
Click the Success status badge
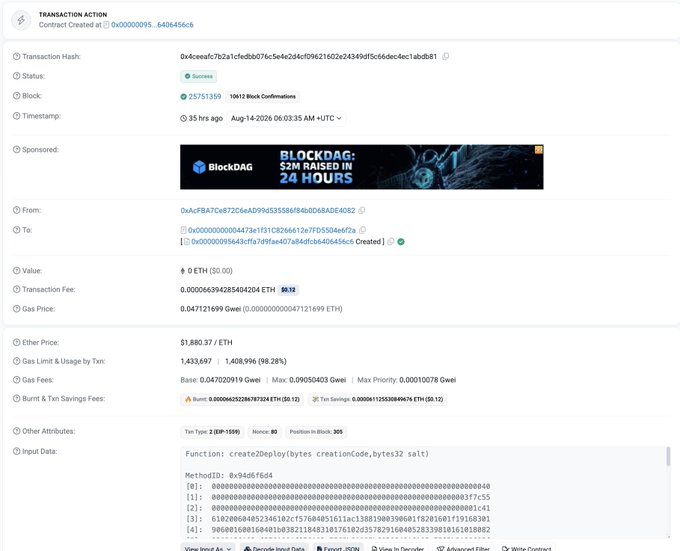[199, 76]
